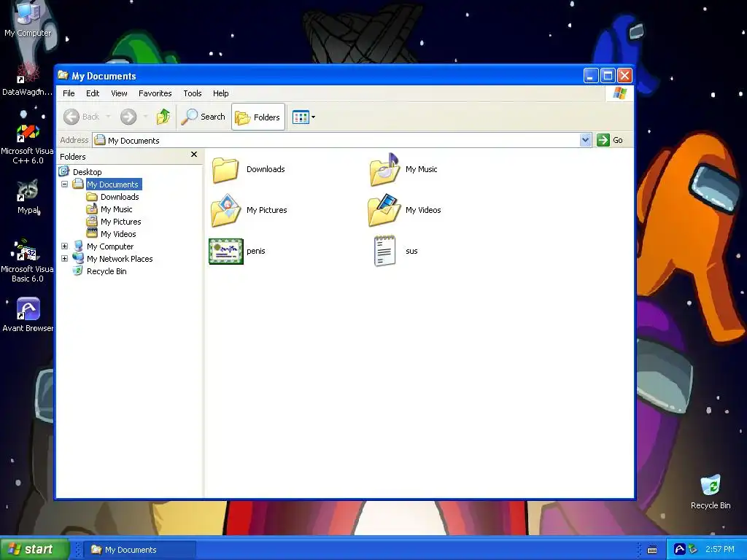Screen dimensions: 747x560
Task: Click the My Documents taskbar button
Action: (x=140, y=550)
